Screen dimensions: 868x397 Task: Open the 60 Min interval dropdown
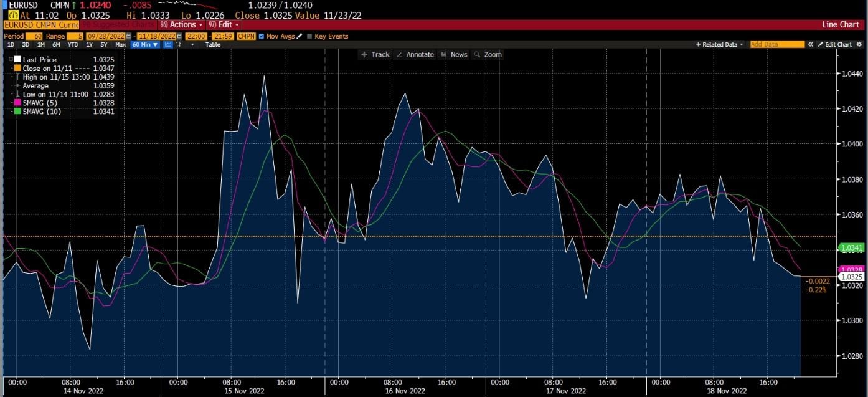point(144,44)
